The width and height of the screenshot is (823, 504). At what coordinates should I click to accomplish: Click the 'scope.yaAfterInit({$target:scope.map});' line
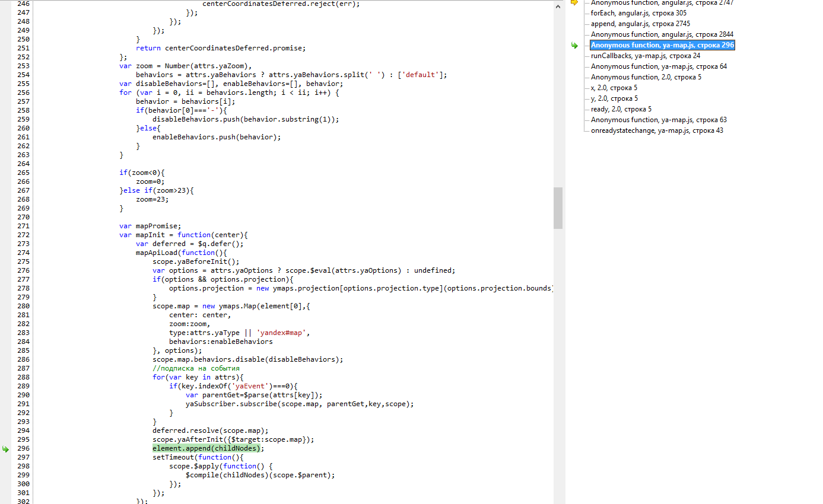[x=233, y=439]
